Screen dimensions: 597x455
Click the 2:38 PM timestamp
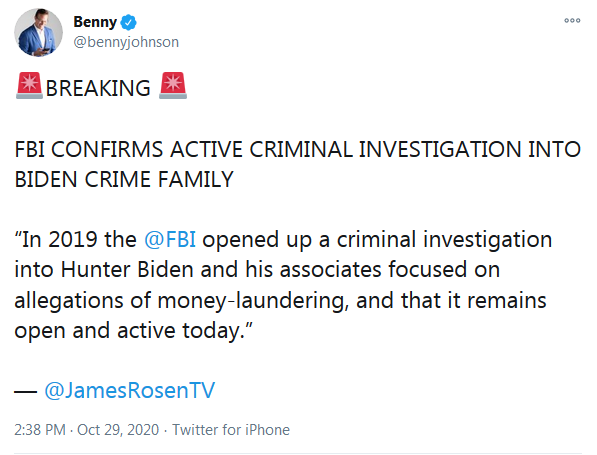tap(40, 430)
